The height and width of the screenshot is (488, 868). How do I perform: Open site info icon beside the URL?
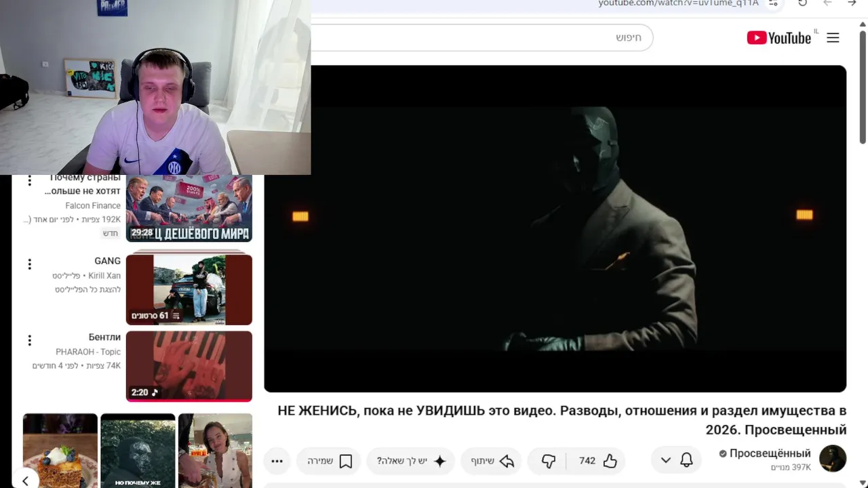point(772,3)
